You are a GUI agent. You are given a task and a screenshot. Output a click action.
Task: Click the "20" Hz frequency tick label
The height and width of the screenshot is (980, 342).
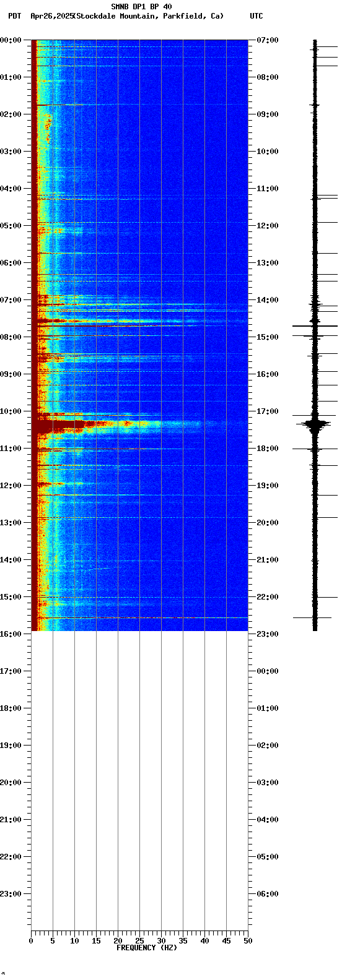pyautogui.click(x=118, y=941)
